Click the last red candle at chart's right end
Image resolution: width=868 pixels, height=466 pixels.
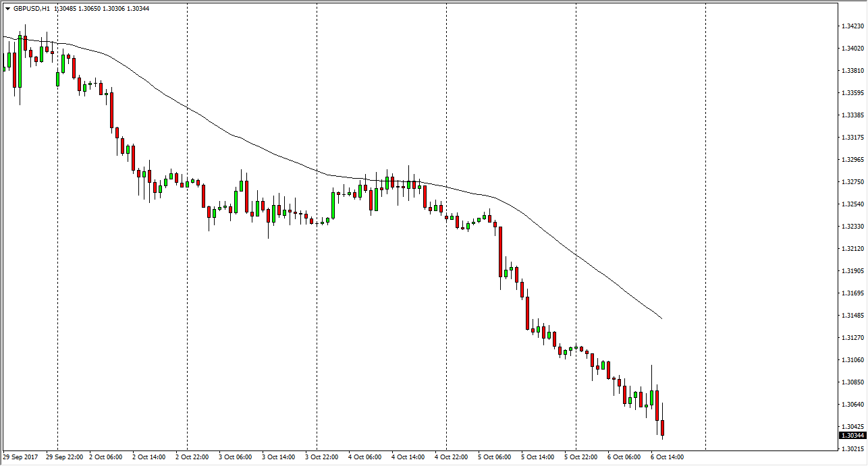tap(663, 428)
